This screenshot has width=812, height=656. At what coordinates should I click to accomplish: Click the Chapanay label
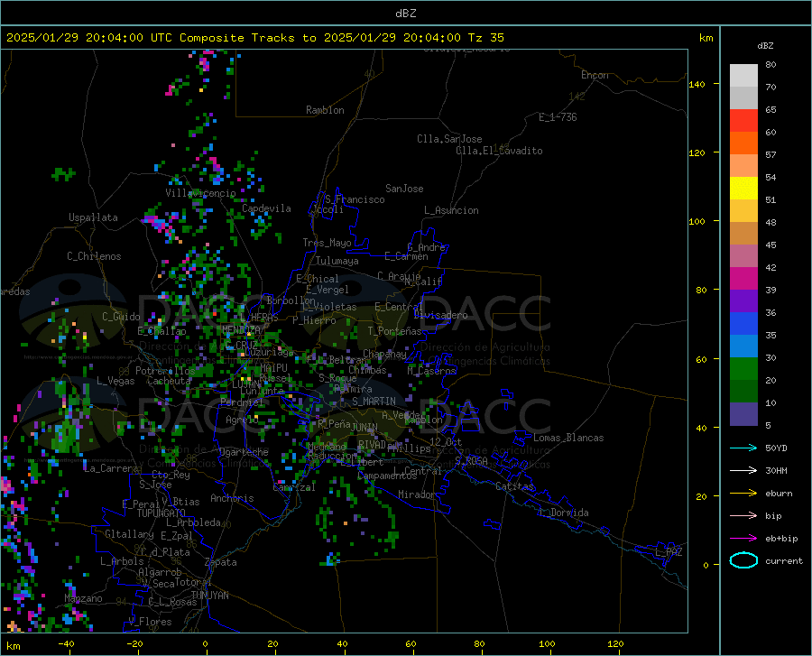point(384,354)
